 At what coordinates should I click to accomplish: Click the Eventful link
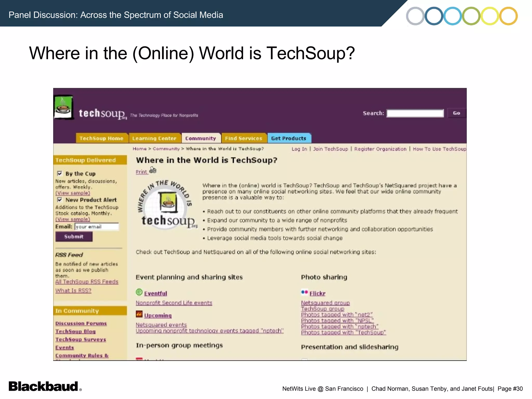(156, 294)
